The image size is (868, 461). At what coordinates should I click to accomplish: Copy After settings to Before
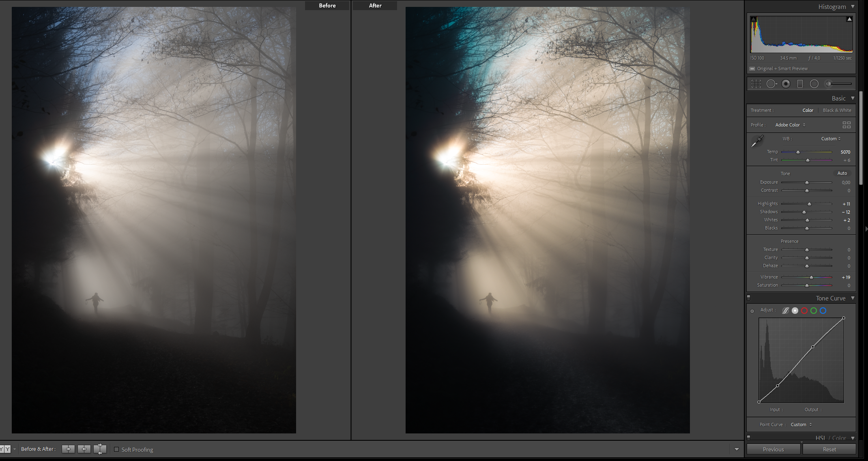[84, 449]
